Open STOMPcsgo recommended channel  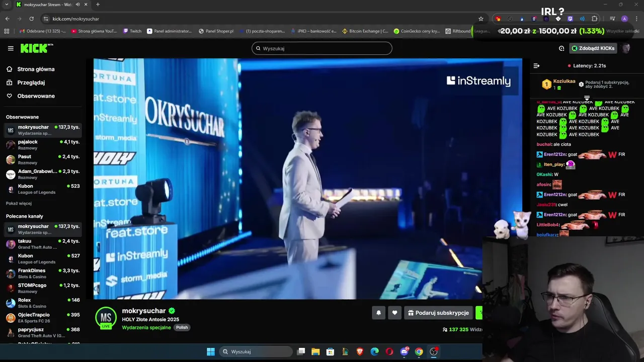pyautogui.click(x=42, y=288)
